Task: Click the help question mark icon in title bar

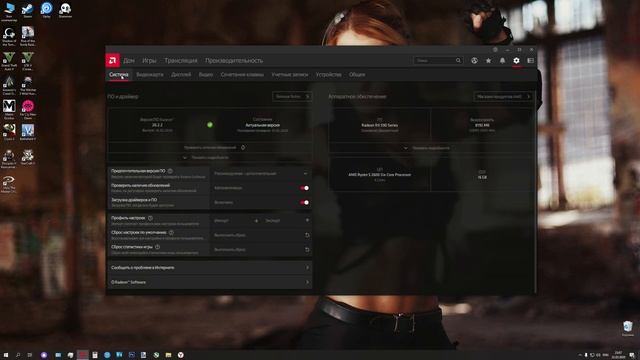Action: tap(495, 49)
